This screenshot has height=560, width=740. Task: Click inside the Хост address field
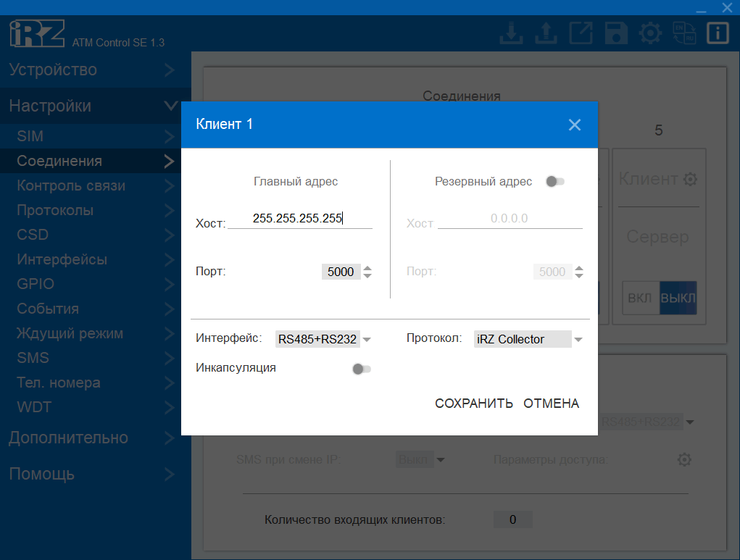click(300, 219)
